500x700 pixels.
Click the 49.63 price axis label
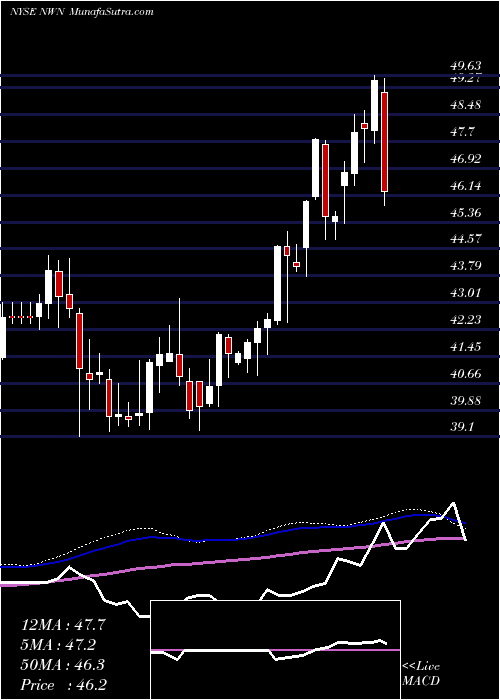pyautogui.click(x=465, y=67)
